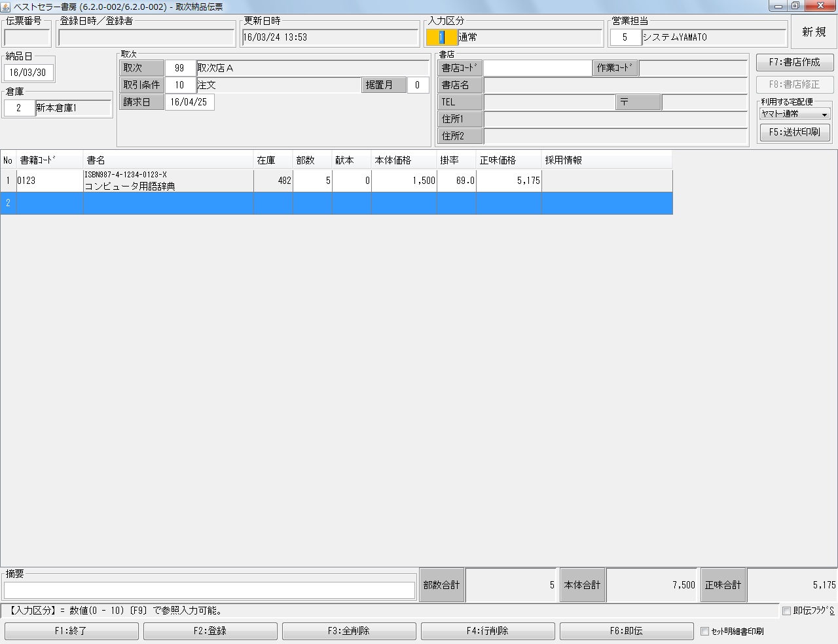Image resolution: width=838 pixels, height=644 pixels.
Task: Click F4:行削除 to delete row
Action: tap(488, 631)
